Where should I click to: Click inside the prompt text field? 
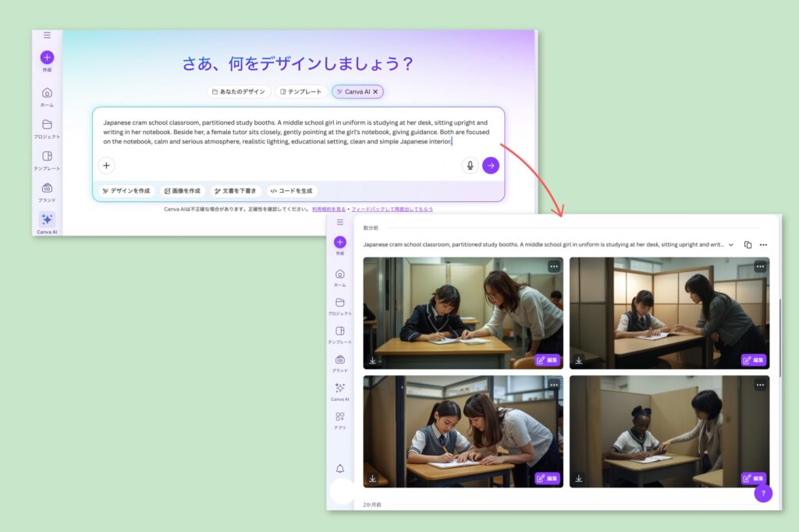297,132
